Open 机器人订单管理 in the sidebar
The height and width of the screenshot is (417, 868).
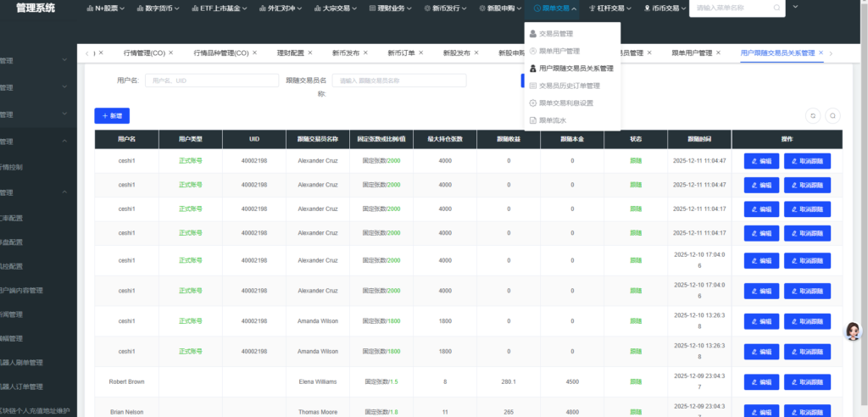[21, 386]
